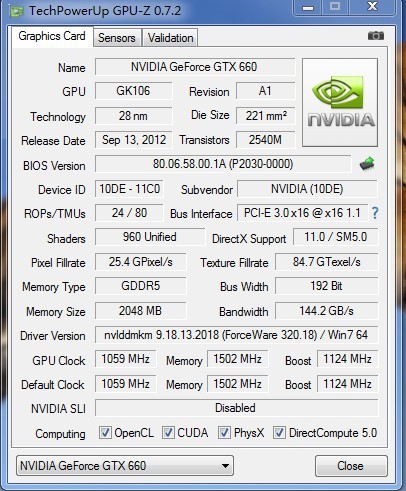406x491 pixels.
Task: Click the TechPowerUp GPU-Z 0.7.2 title text
Action: coord(105,11)
